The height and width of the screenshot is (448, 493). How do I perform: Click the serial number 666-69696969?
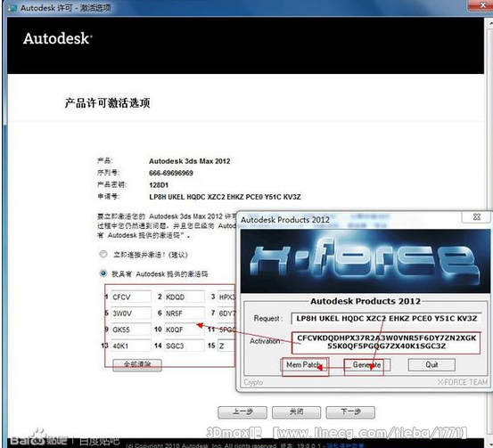(171, 173)
